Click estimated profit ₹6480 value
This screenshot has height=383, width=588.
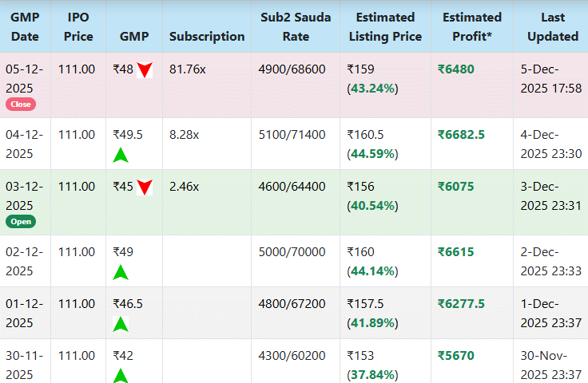455,69
